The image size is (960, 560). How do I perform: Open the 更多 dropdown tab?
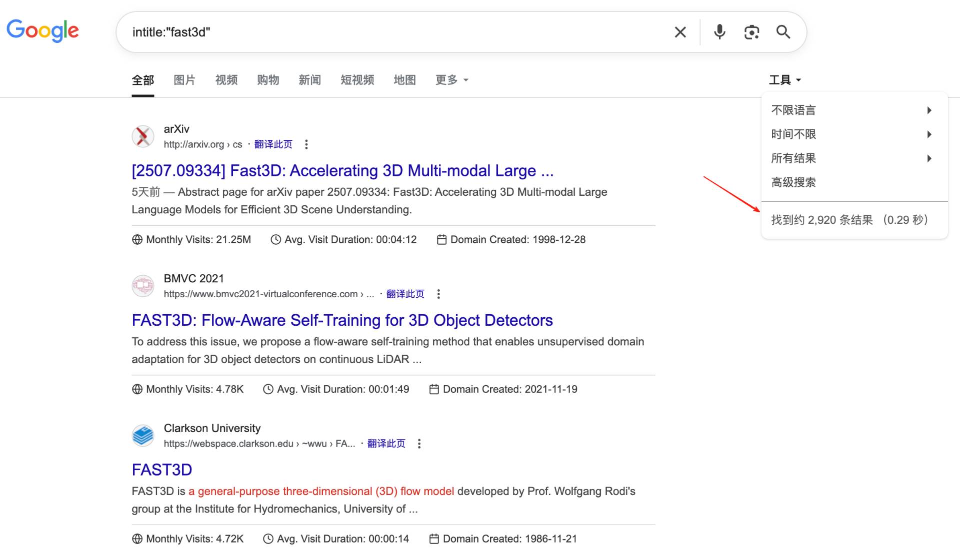451,80
